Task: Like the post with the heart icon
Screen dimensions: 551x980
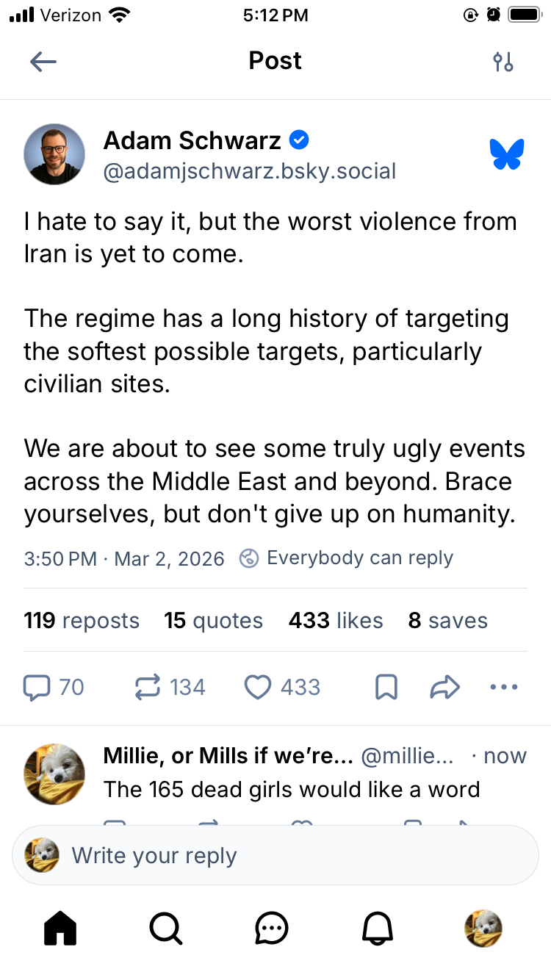Action: click(258, 688)
